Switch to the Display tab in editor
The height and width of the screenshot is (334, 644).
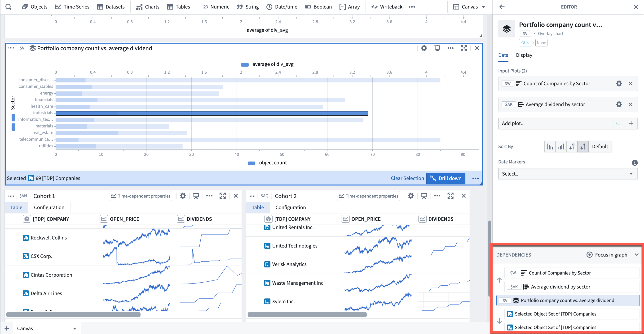pyautogui.click(x=524, y=55)
